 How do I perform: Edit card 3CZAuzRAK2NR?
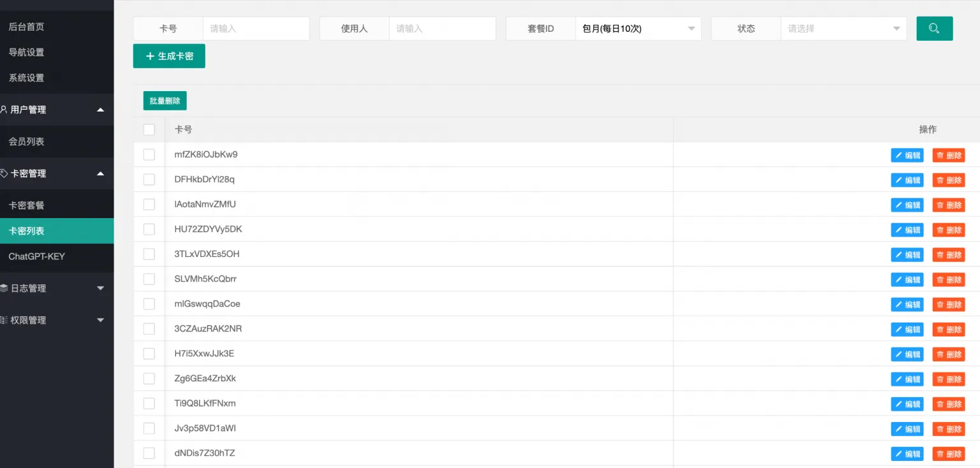click(x=907, y=329)
